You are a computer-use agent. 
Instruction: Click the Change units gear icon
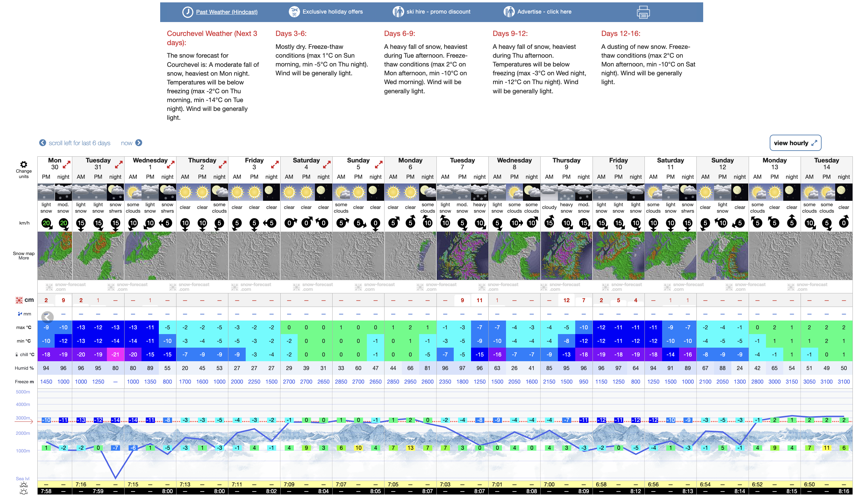(24, 164)
